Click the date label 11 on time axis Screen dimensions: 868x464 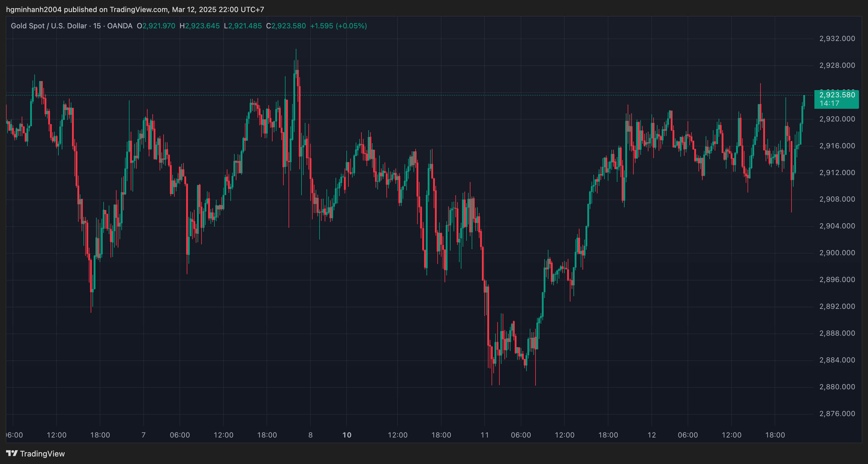(x=485, y=435)
